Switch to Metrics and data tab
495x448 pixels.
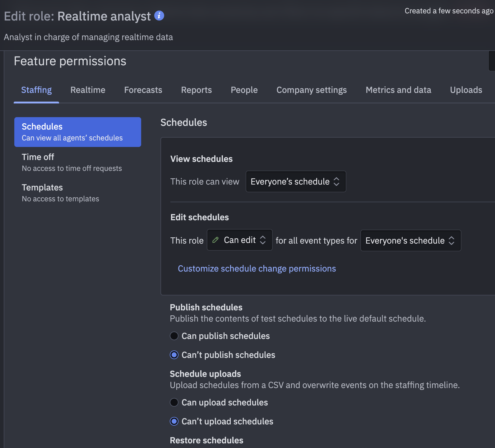pos(398,90)
